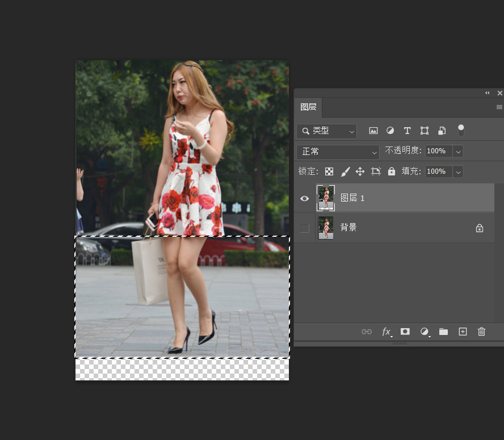This screenshot has width=504, height=440.
Task: Click the 填充 fill value field
Action: tap(438, 171)
